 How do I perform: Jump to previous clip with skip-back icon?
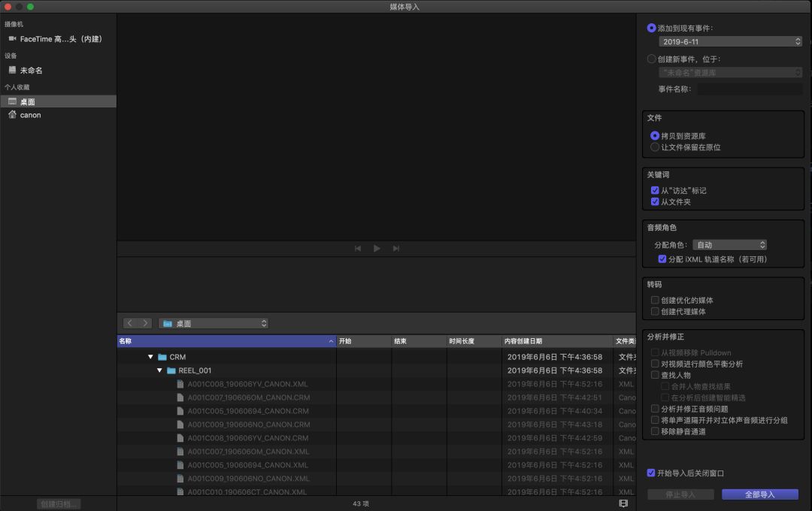tap(358, 249)
